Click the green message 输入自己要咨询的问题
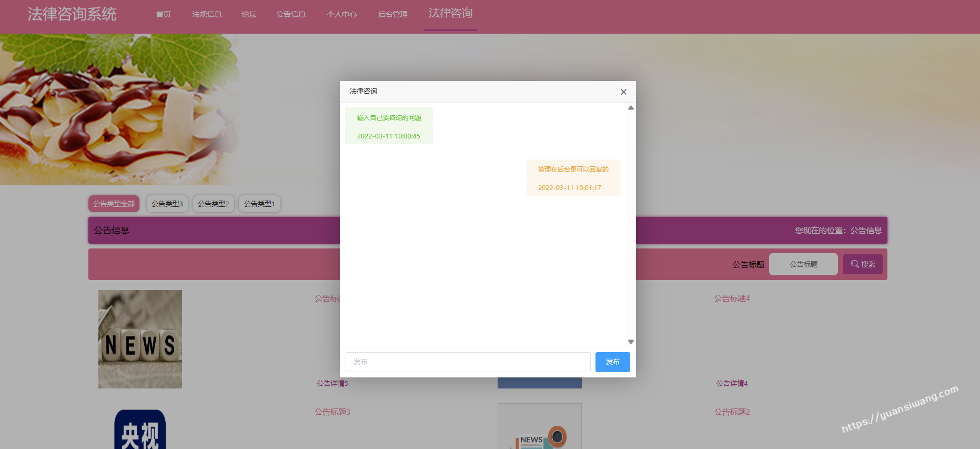This screenshot has height=449, width=980. (389, 118)
